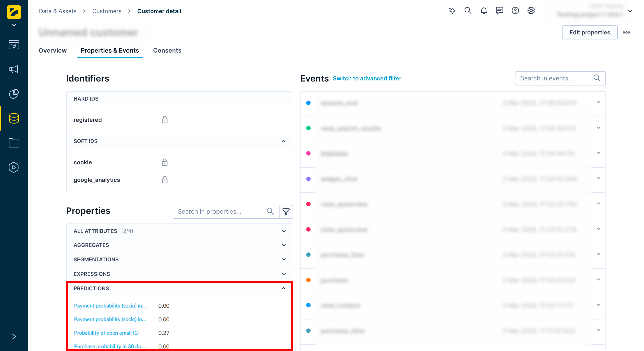Switch to the Overview tab
This screenshot has height=351, width=644.
pyautogui.click(x=53, y=50)
